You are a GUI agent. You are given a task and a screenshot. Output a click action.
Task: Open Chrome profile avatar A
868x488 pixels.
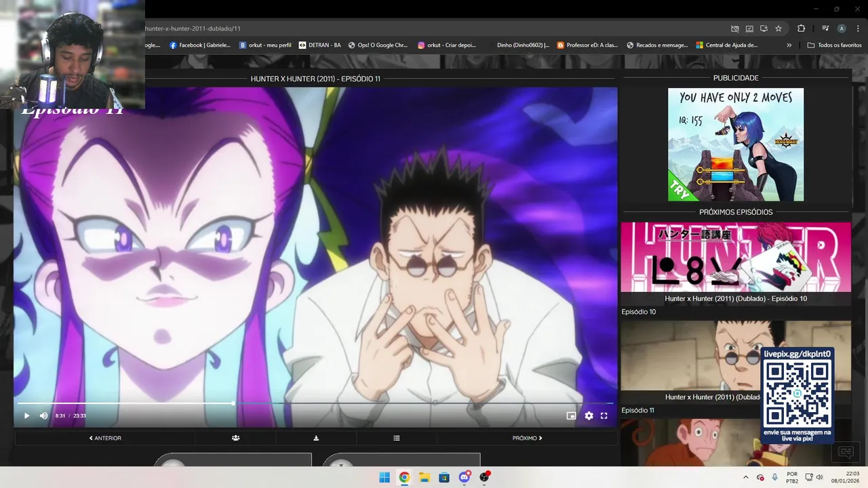point(842,28)
